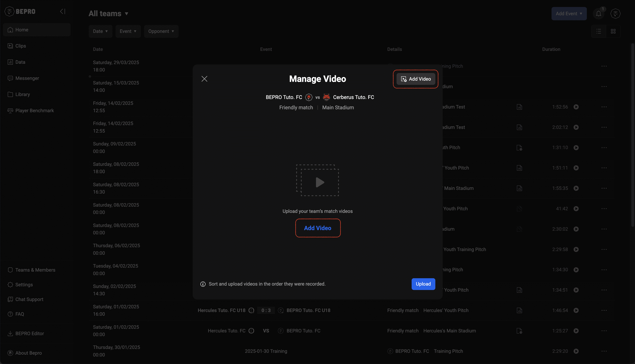Open more options for 2:29:58 row
This screenshot has height=364, width=635.
pos(604,250)
